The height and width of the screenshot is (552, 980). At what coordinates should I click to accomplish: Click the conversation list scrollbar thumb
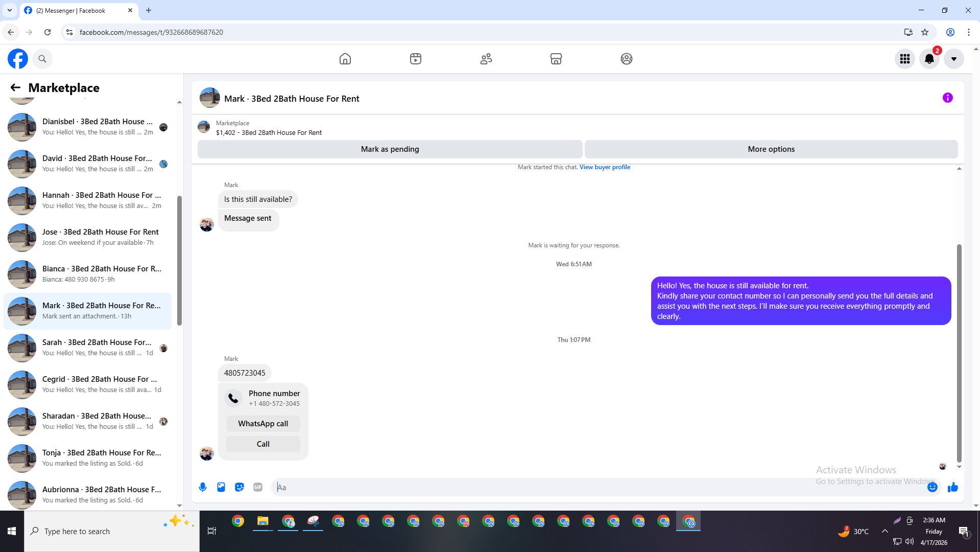click(179, 261)
